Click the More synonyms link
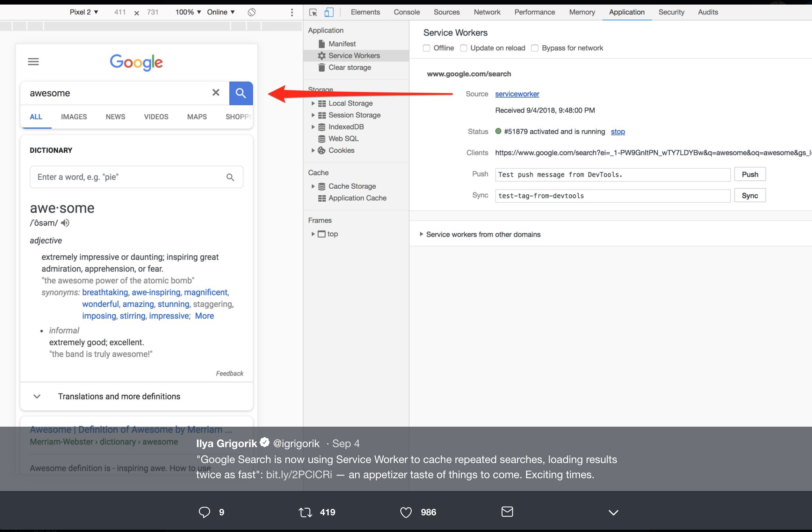Image resolution: width=812 pixels, height=532 pixels. [x=205, y=316]
